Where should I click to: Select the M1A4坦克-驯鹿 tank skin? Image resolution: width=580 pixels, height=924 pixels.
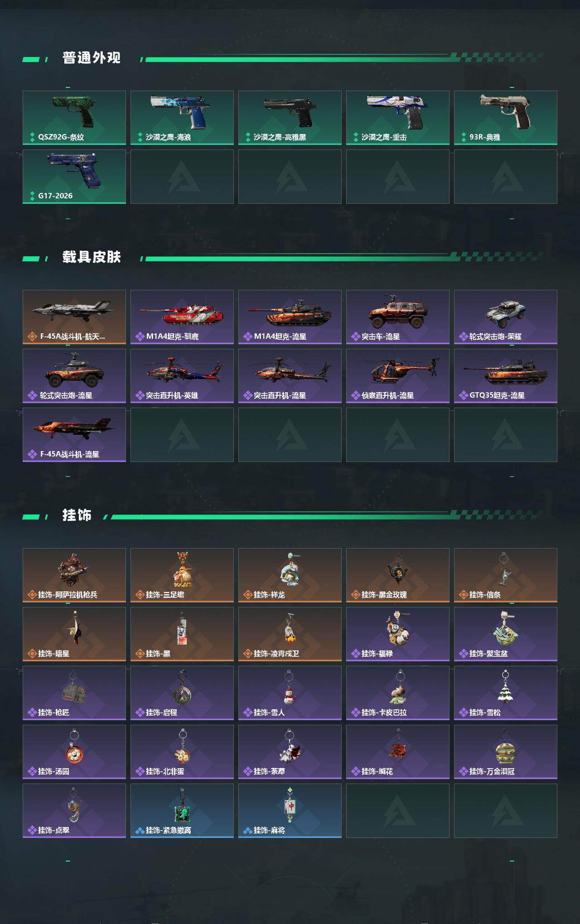[x=182, y=317]
